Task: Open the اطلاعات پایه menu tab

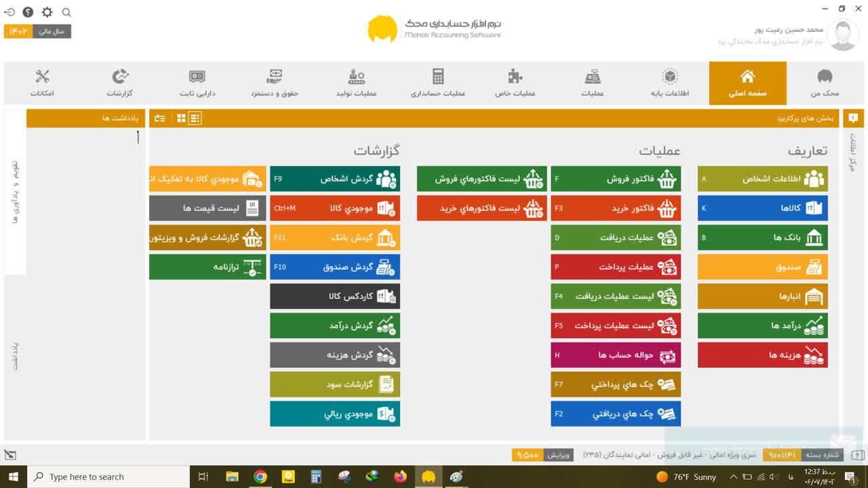Action: [x=670, y=83]
